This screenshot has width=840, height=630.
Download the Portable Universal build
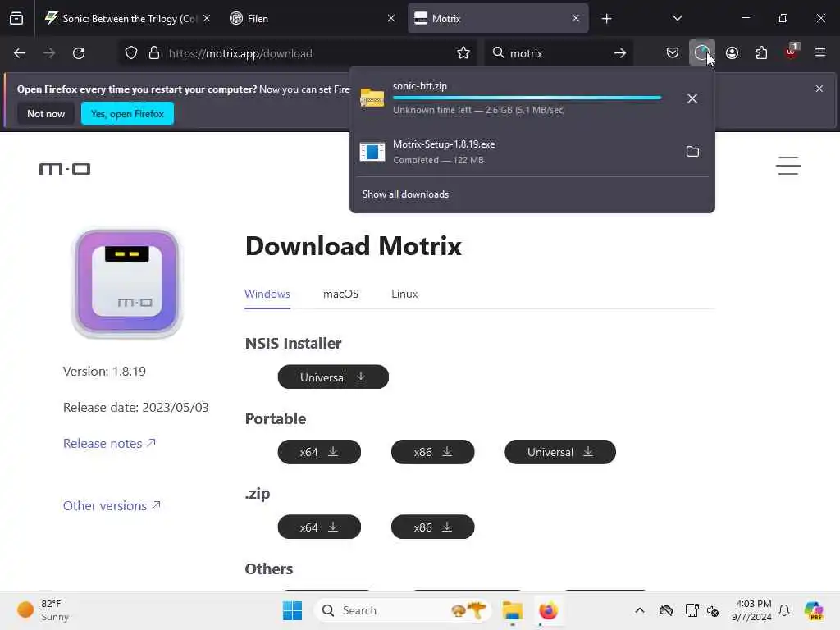(x=560, y=452)
